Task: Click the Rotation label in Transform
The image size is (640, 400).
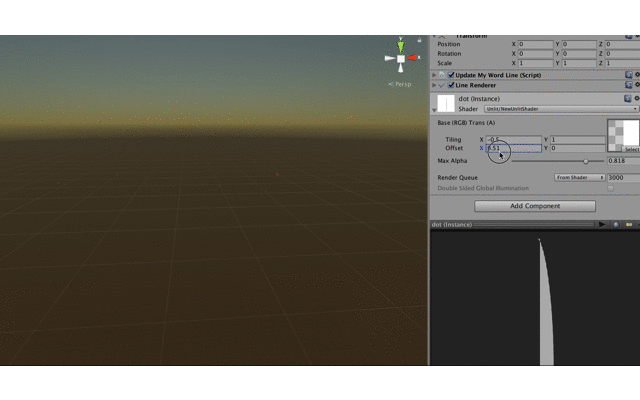Action: 449,53
